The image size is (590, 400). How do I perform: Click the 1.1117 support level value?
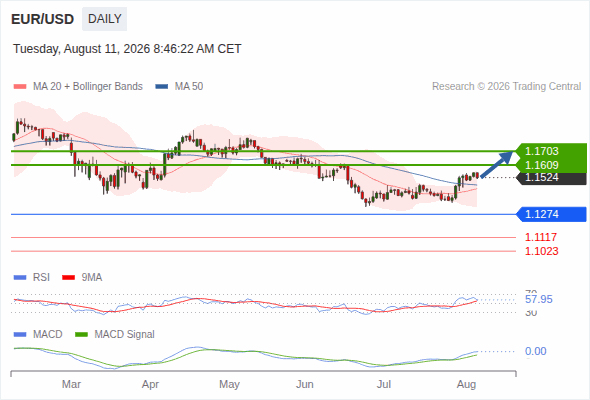pos(541,237)
